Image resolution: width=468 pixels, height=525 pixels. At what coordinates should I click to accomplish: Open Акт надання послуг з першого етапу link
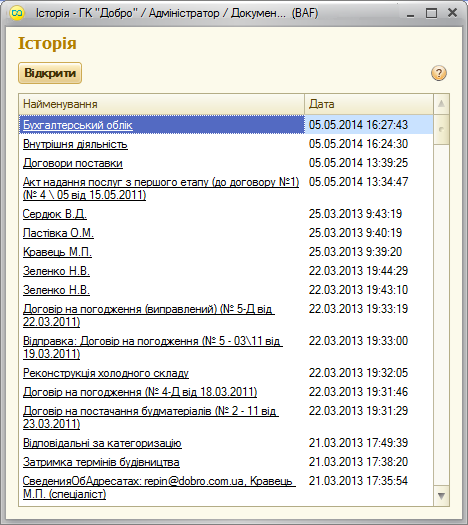(x=161, y=188)
